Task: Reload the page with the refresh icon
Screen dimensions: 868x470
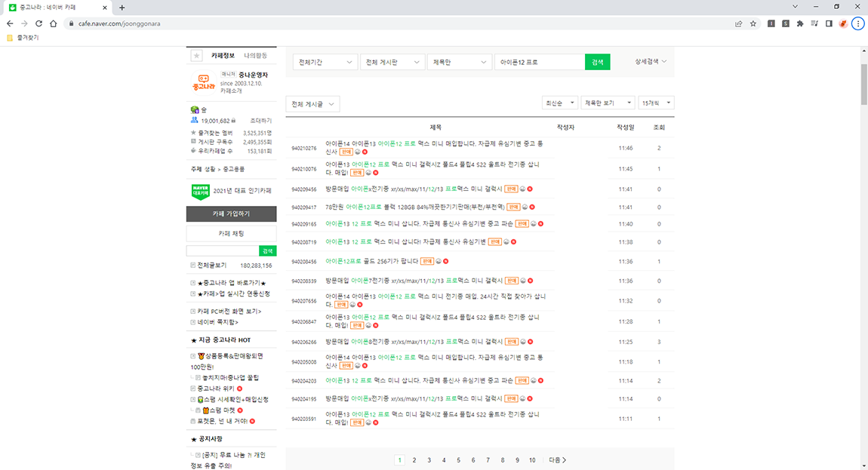Action: coord(38,24)
